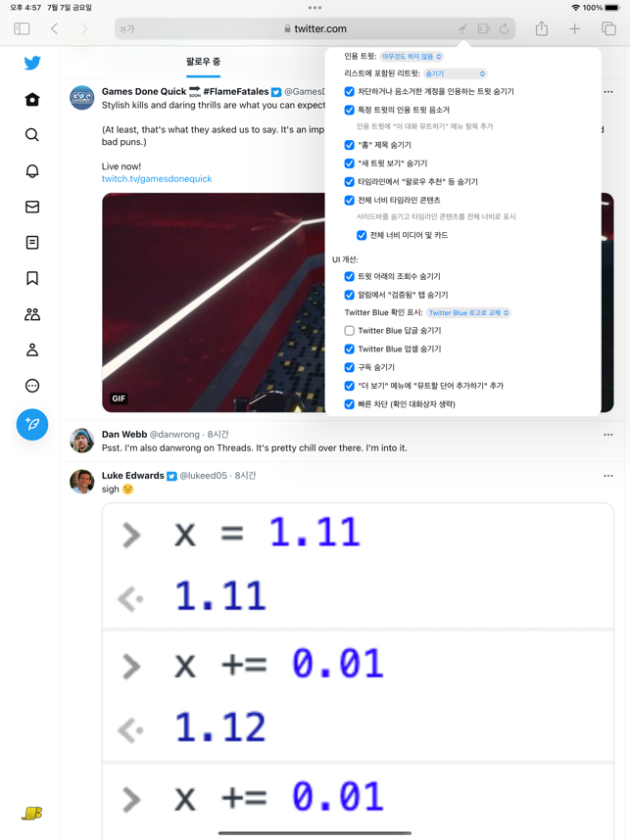
Task: Uncheck "홈" 제목 숨기기 checkbox
Action: 349,145
